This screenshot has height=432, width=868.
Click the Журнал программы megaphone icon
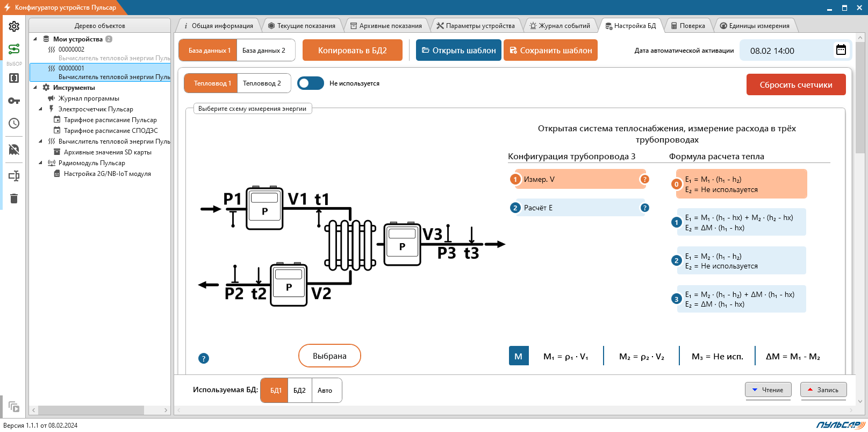click(x=52, y=98)
